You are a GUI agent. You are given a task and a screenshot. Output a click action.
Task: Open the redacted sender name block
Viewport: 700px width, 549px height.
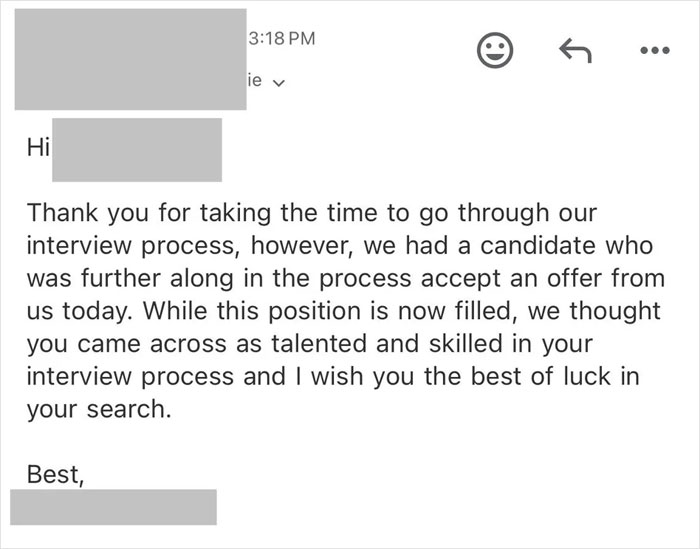coord(130,58)
